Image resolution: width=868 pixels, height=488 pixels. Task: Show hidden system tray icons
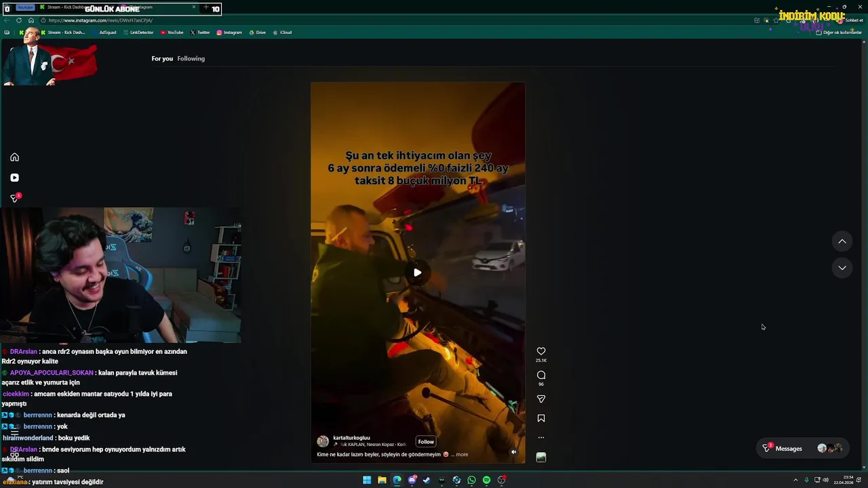click(x=795, y=480)
